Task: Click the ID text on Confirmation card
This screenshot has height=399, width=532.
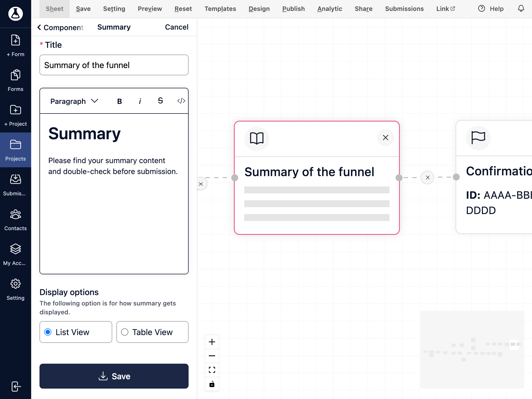Action: 499,203
